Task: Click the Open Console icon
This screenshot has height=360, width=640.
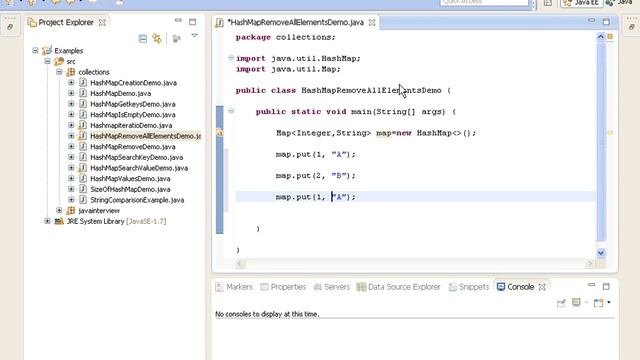Action: click(598, 303)
